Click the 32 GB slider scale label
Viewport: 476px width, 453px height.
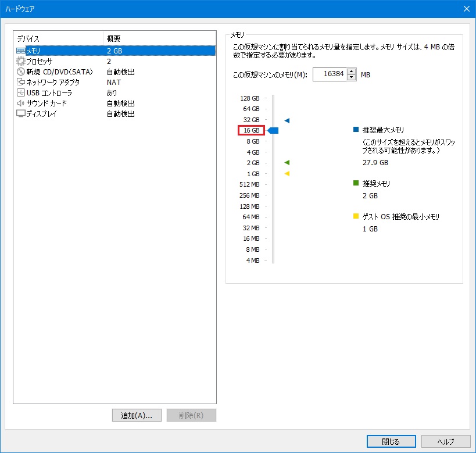pyautogui.click(x=251, y=120)
